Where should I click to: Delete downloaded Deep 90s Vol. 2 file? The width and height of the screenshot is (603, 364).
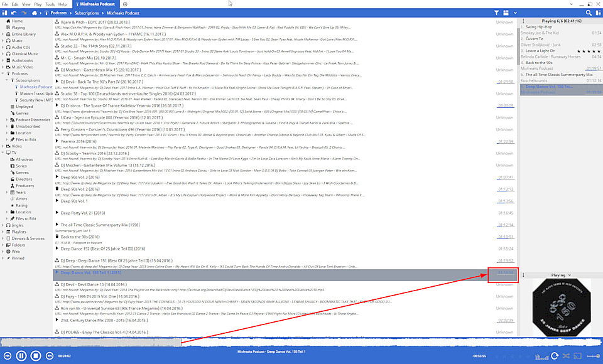tap(57, 189)
